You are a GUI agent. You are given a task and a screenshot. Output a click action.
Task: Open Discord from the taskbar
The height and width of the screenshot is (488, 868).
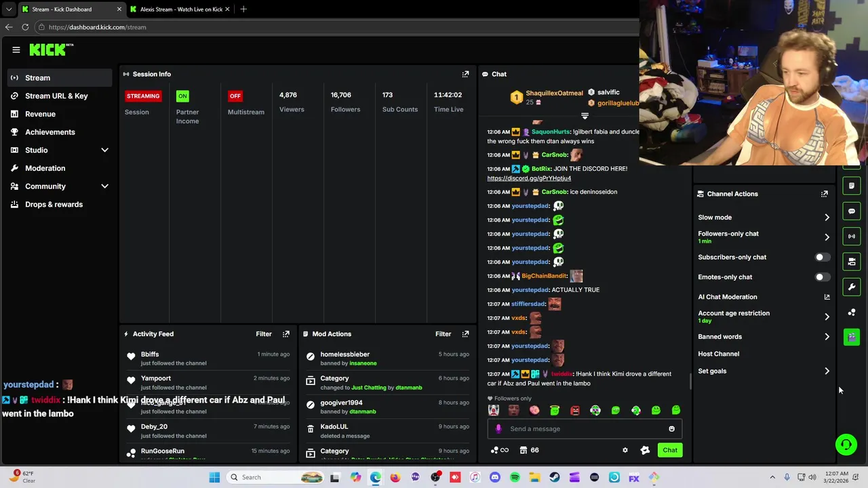coord(495,477)
